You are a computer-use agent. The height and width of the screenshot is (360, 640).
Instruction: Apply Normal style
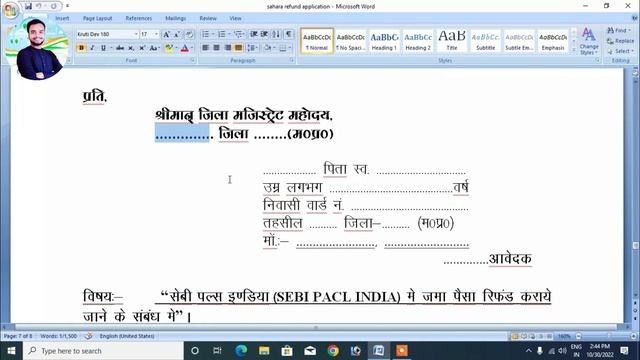(317, 41)
